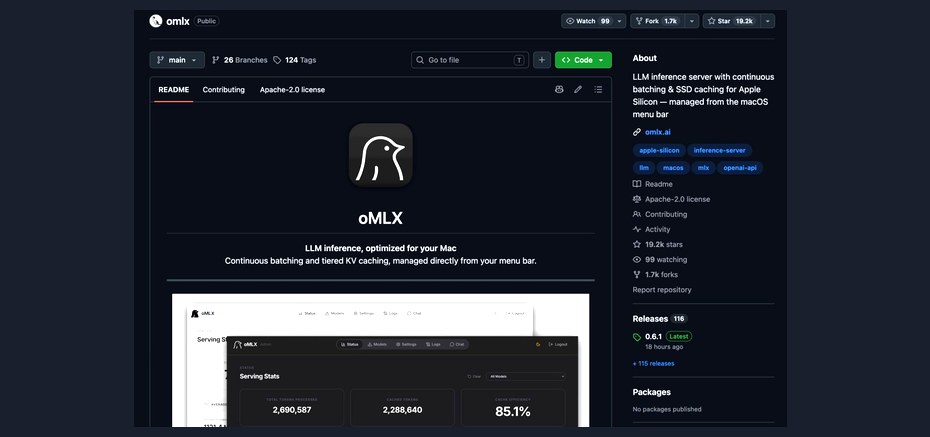Image resolution: width=930 pixels, height=437 pixels.
Task: Open the README outline list icon
Action: tap(598, 90)
